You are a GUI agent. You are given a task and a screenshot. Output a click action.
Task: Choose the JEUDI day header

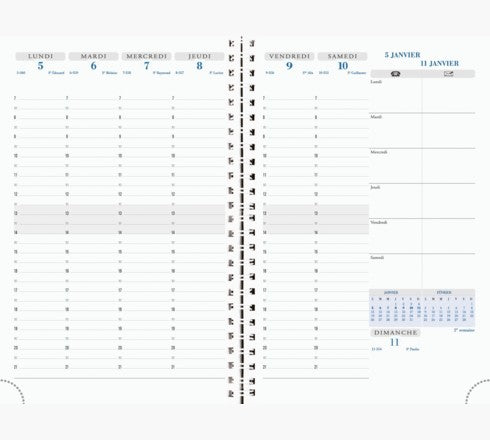coord(199,56)
